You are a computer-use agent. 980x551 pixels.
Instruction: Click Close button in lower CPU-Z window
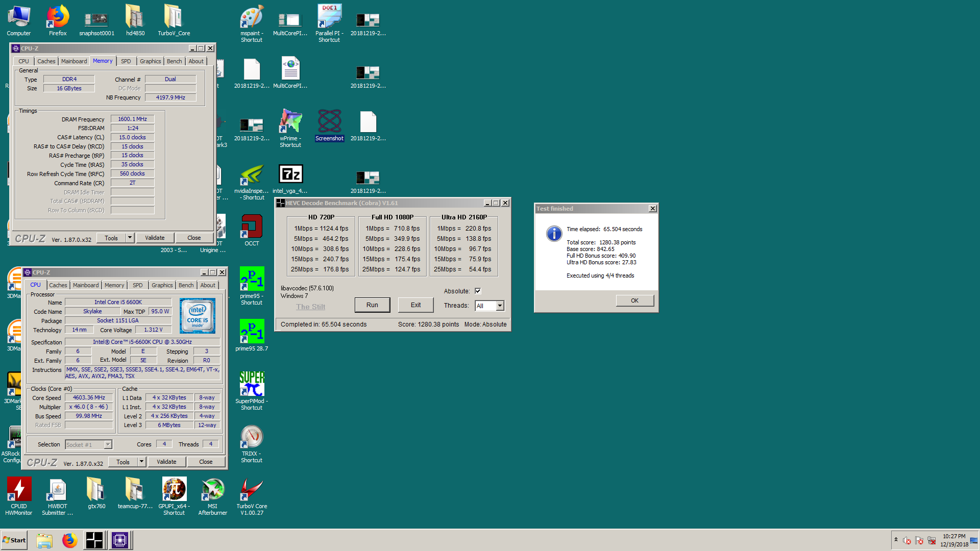(x=206, y=462)
